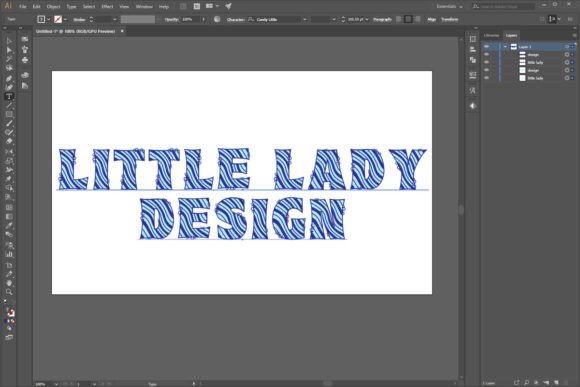Click the Transform link in control bar
This screenshot has width=580, height=387.
tap(449, 19)
